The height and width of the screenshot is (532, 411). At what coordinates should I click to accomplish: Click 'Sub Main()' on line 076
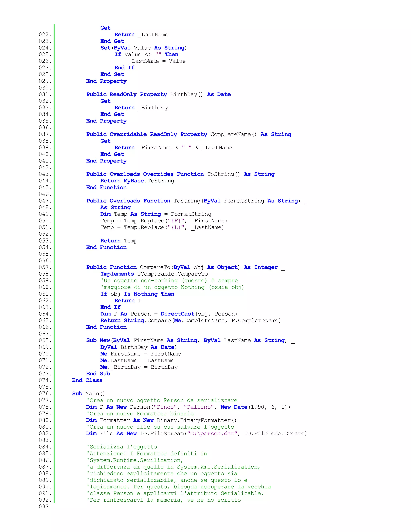(x=89, y=394)
